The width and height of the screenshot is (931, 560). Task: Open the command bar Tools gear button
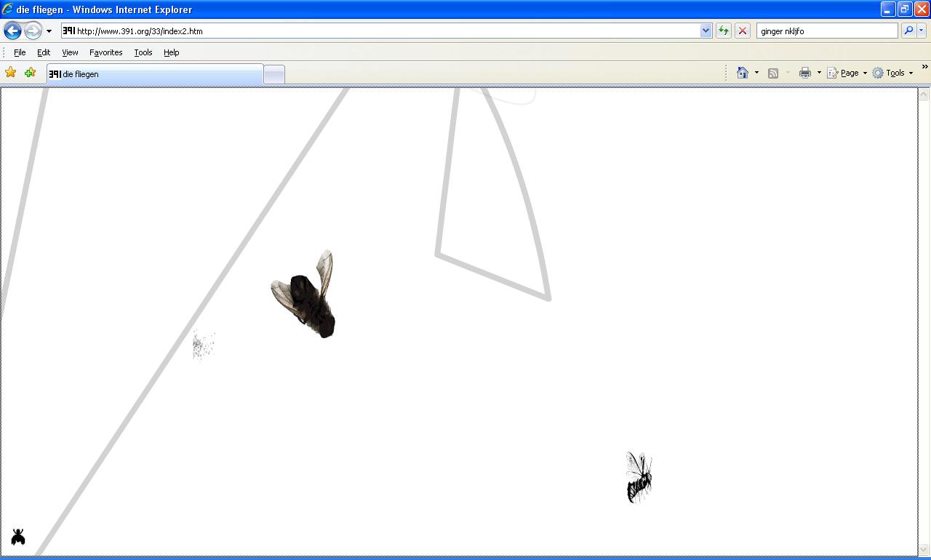(892, 73)
